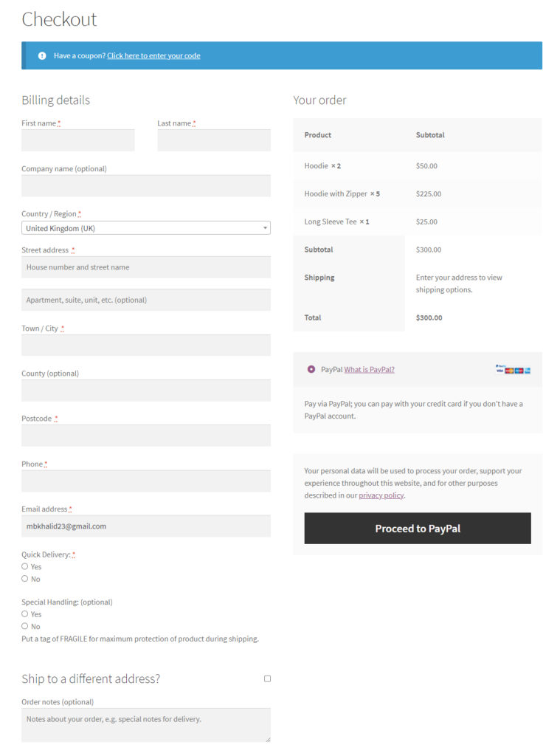Click the Order notes text area
560x756 pixels.
[146, 725]
